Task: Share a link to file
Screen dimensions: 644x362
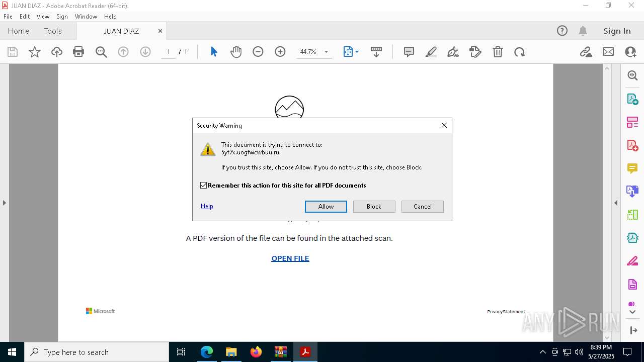Action: (x=586, y=52)
